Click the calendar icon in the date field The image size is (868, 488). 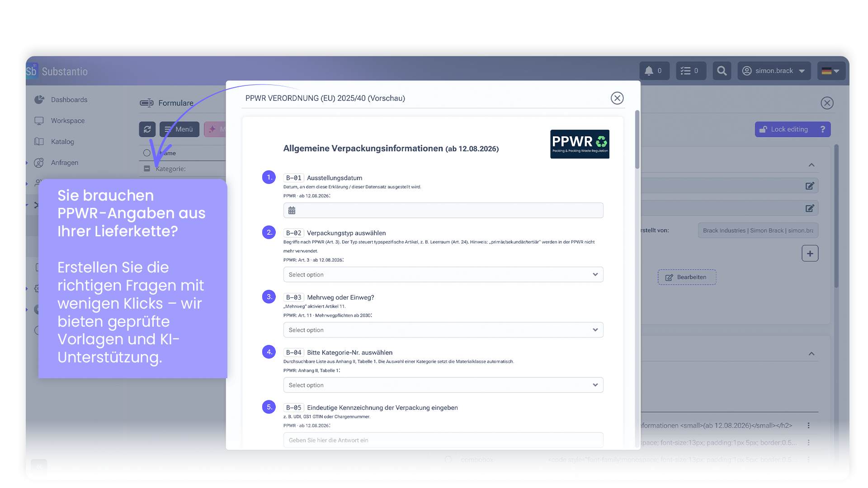click(292, 211)
